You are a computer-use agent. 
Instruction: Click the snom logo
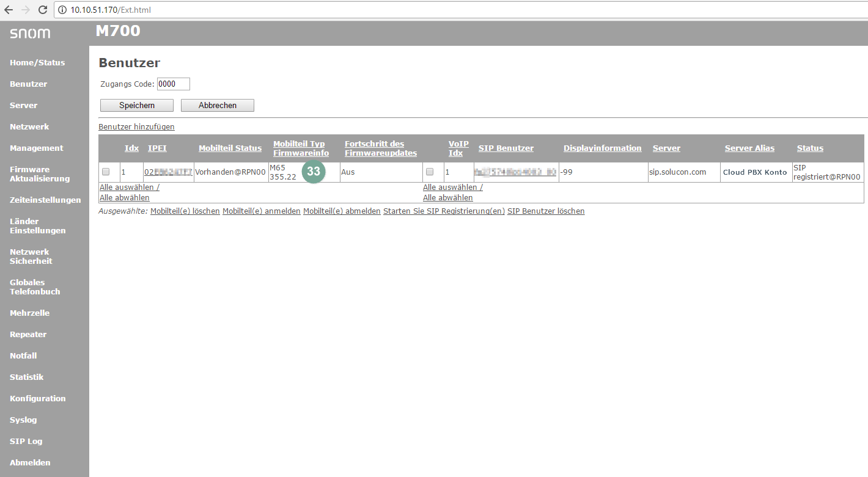click(x=30, y=33)
